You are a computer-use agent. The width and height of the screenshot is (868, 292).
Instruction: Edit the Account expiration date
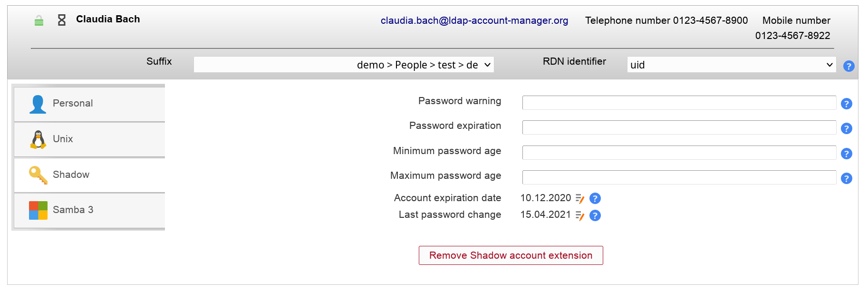580,199
